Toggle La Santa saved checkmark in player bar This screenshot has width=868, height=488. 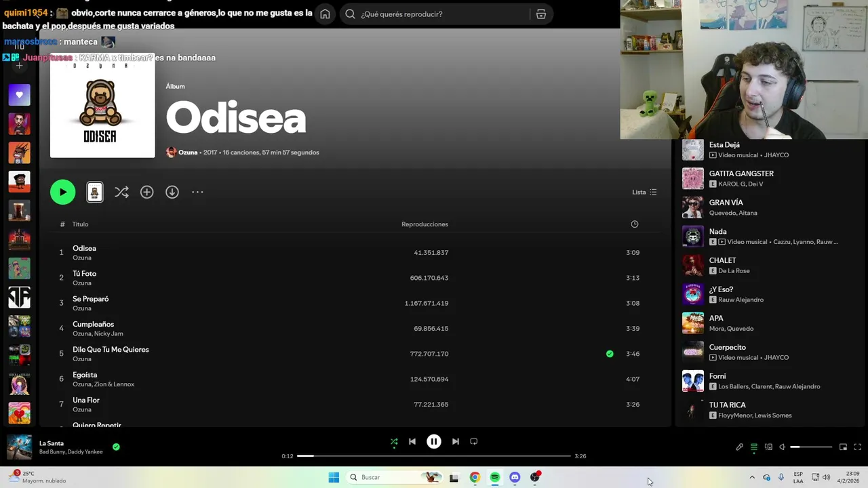116,447
